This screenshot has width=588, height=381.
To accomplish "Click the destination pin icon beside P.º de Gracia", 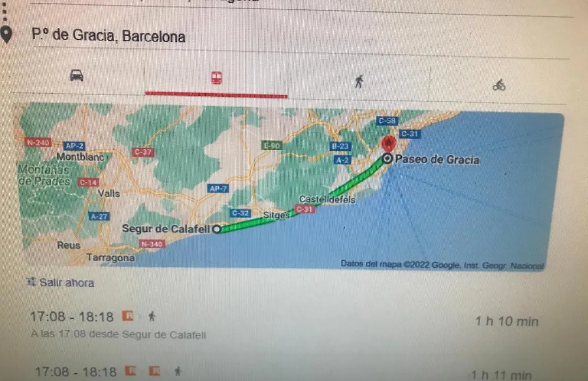I will coord(7,35).
